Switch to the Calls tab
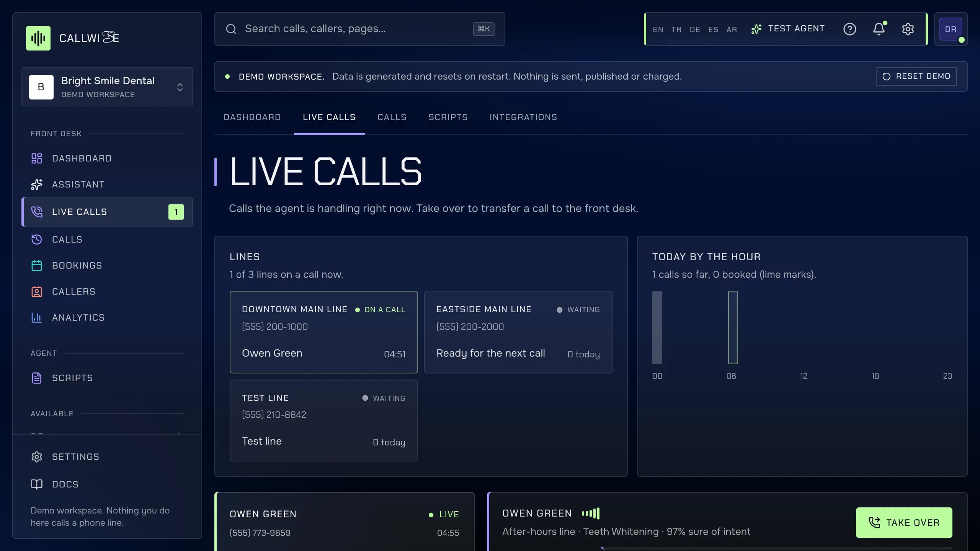980x551 pixels. click(x=392, y=117)
